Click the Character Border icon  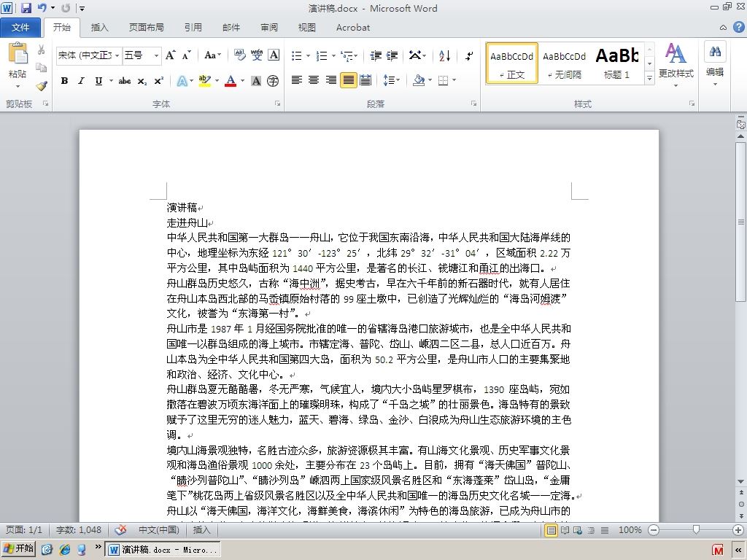tap(274, 55)
